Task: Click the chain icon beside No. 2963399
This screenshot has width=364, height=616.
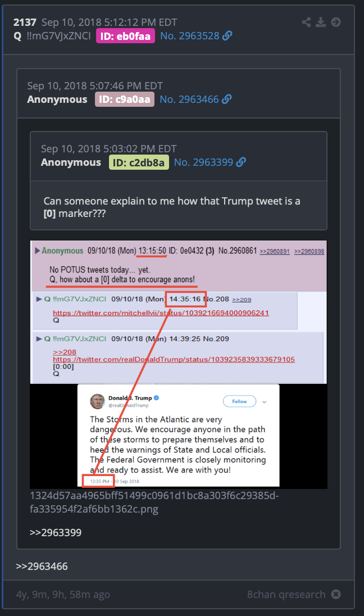Action: (241, 162)
